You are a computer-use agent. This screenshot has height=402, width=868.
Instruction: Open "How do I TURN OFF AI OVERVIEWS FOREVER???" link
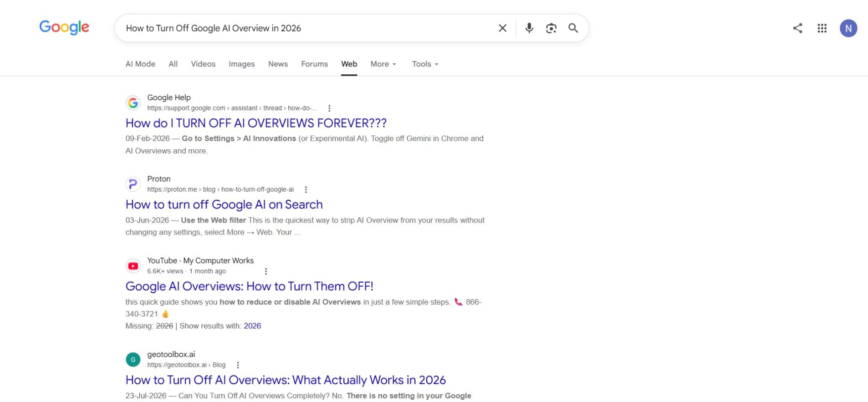pos(256,123)
